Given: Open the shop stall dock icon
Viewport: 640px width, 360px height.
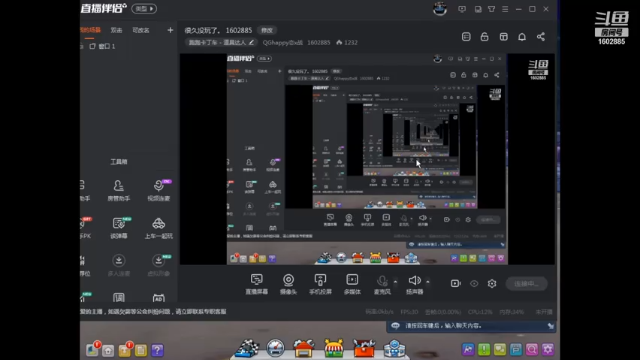Looking at the screenshot, I should pos(334,349).
